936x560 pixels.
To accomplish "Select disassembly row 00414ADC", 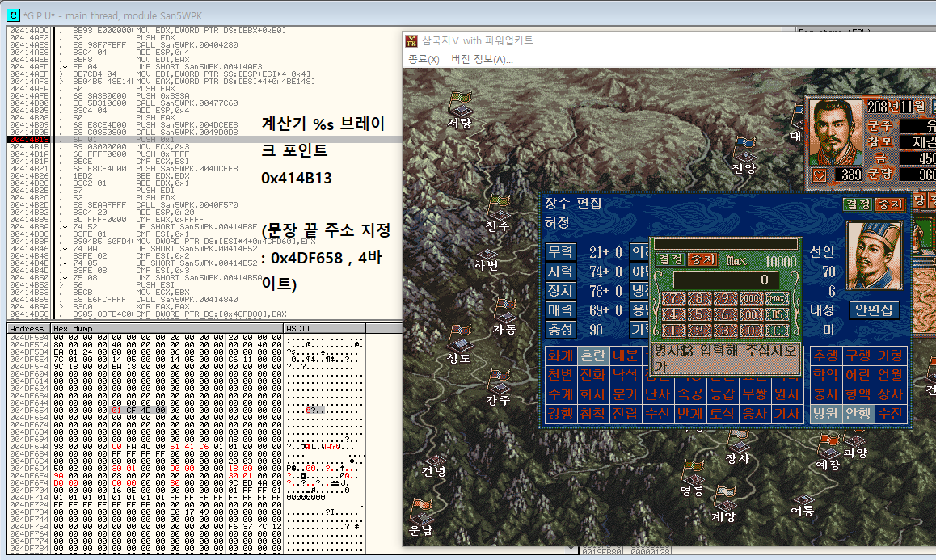I will (204, 31).
